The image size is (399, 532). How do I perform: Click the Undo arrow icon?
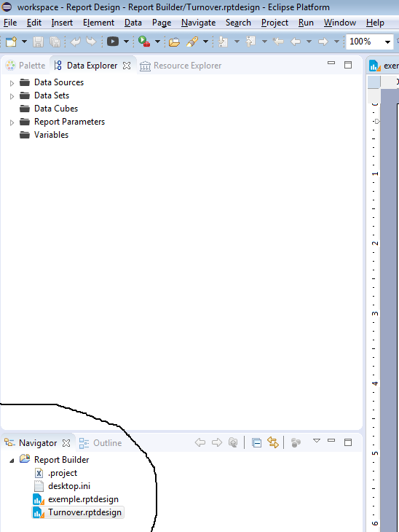click(x=75, y=42)
